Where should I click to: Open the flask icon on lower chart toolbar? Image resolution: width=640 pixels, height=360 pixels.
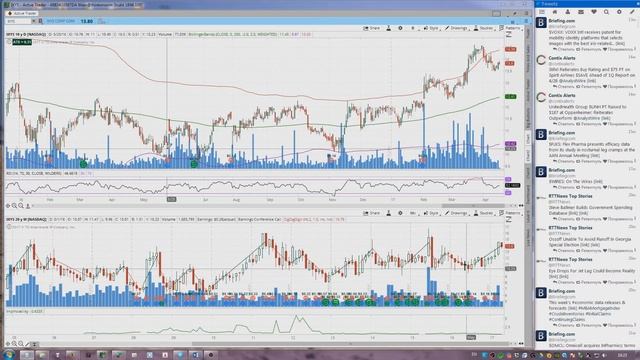point(389,213)
